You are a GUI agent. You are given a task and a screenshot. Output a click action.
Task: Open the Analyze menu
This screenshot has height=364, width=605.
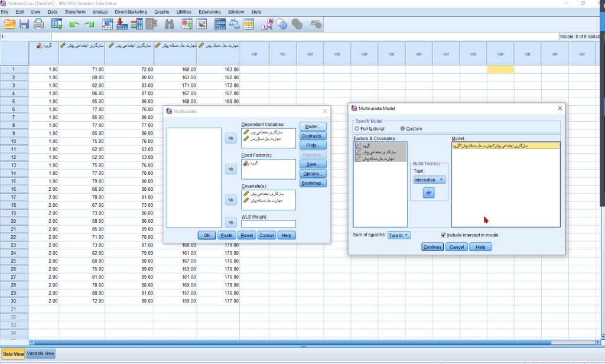(100, 12)
